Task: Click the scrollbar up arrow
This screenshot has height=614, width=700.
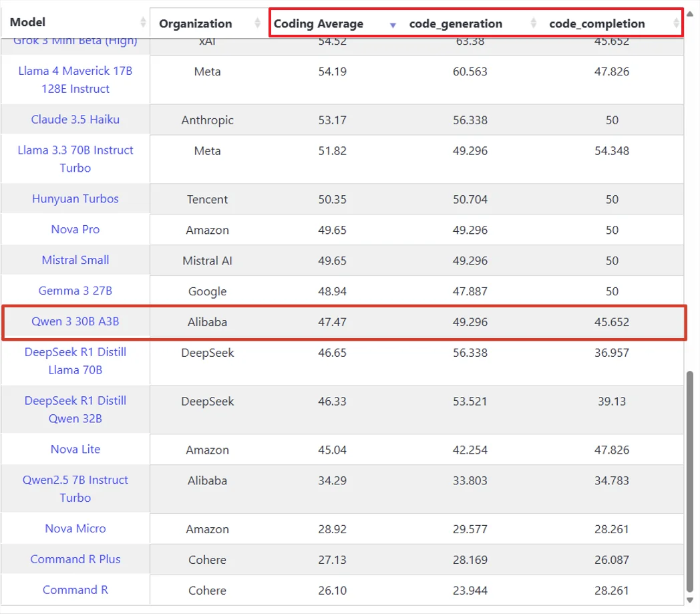Action: pos(690,14)
